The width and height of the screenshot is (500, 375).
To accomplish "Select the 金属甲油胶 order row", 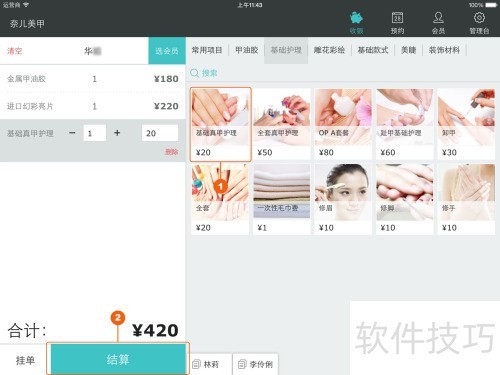I will click(93, 79).
